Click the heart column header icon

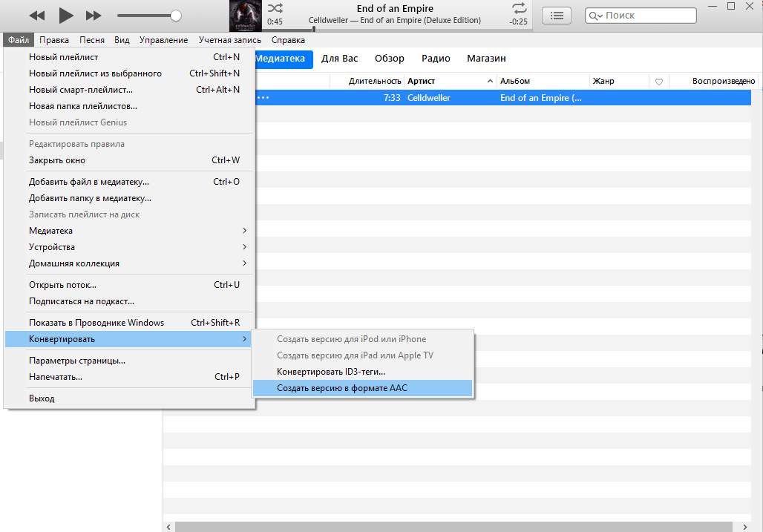(658, 82)
